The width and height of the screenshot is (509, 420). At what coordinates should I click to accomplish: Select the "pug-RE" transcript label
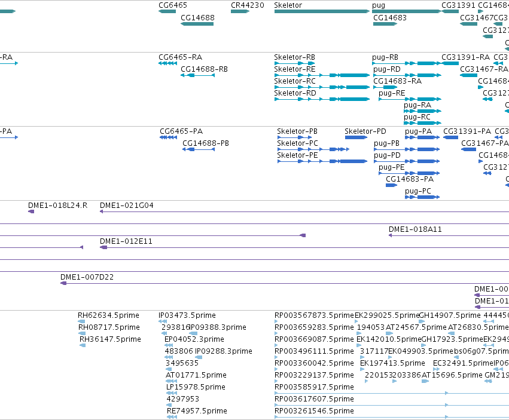point(392,93)
